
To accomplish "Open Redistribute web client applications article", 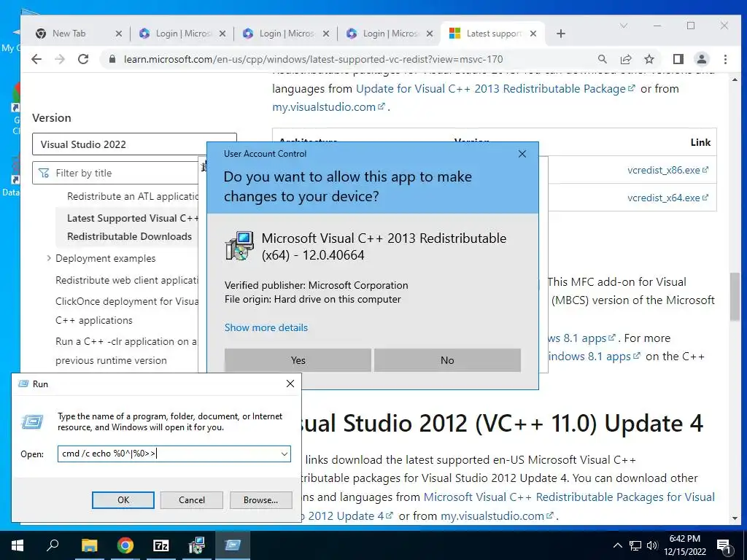I will click(126, 280).
